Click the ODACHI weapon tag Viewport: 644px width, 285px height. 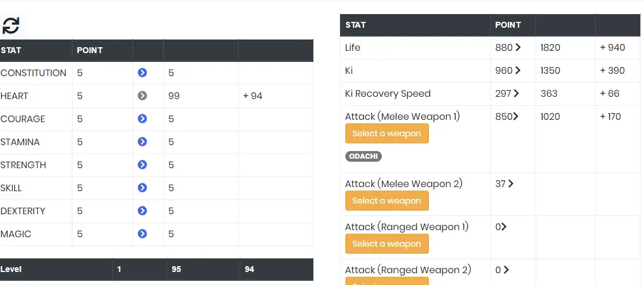364,156
